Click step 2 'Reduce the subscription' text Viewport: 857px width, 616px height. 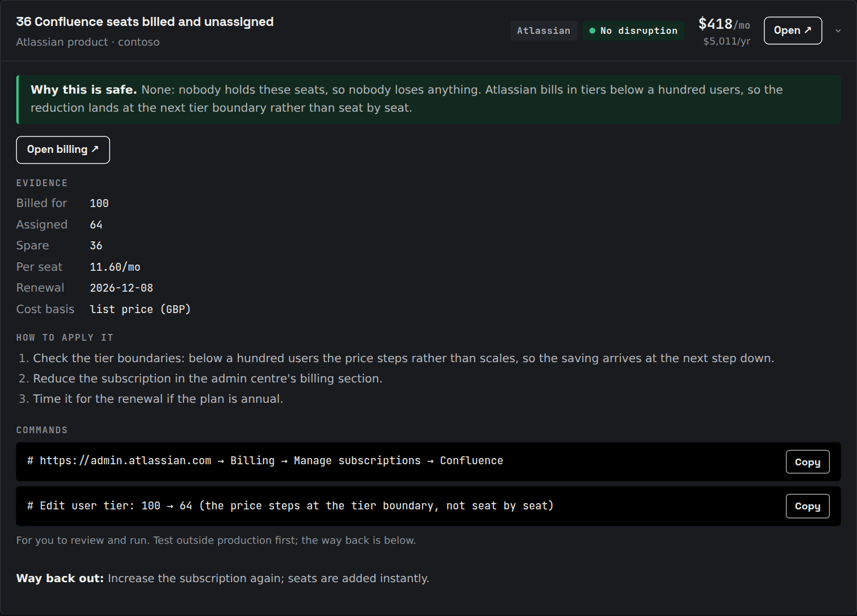208,379
